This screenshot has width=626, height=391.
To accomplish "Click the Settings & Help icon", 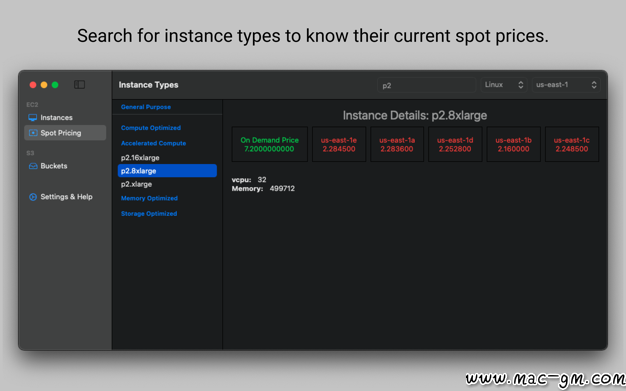I will tap(33, 197).
